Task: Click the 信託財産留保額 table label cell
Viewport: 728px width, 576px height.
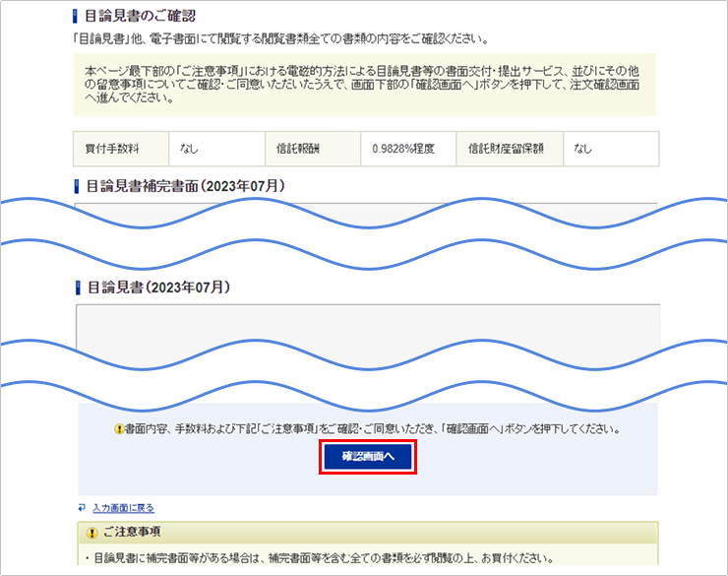Action: point(506,149)
